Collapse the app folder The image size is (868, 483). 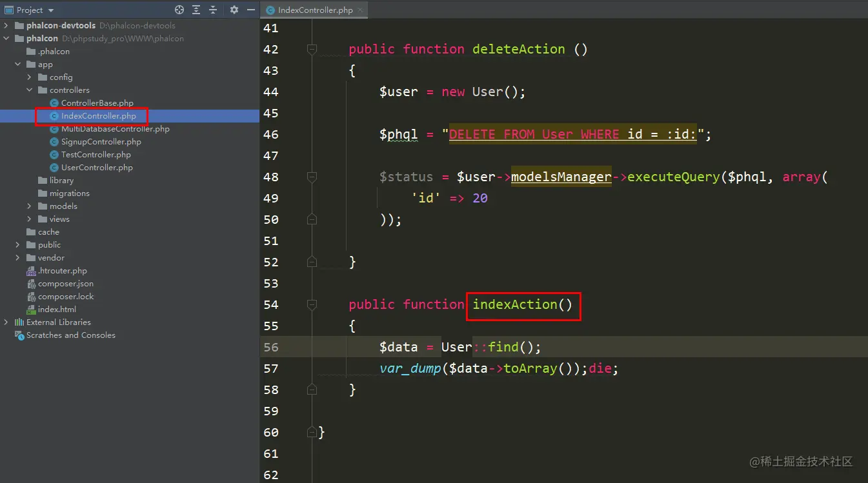click(18, 64)
